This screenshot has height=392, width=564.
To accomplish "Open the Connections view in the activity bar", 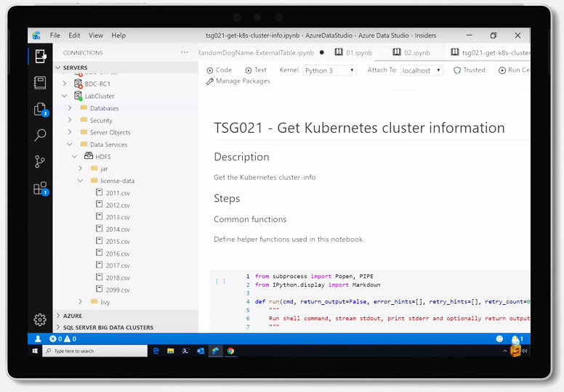I will pyautogui.click(x=40, y=56).
